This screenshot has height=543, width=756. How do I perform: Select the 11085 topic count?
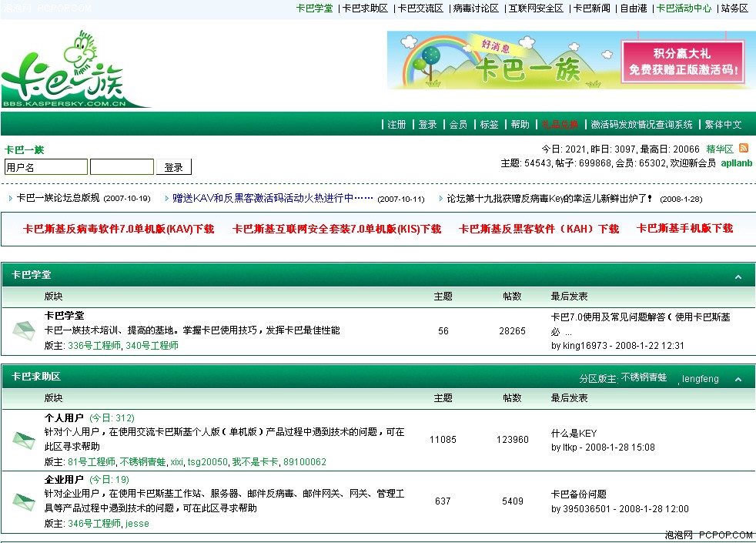[x=443, y=439]
